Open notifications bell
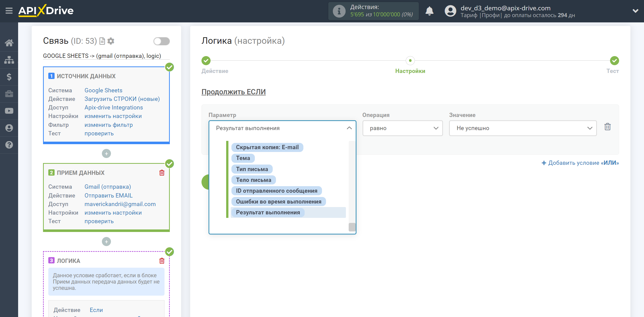This screenshot has width=644, height=317. coord(429,11)
